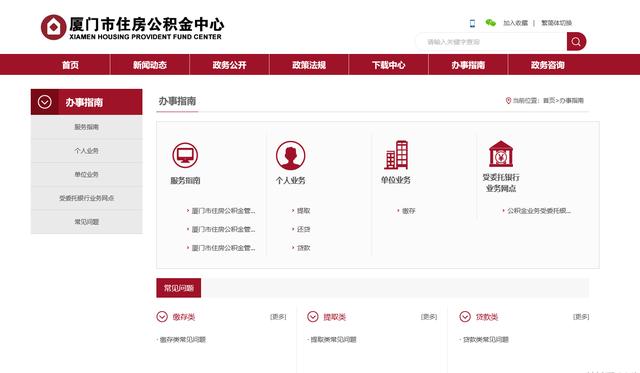The height and width of the screenshot is (373, 640).
Task: Open 公积金业务受委托银... link
Action: click(539, 211)
